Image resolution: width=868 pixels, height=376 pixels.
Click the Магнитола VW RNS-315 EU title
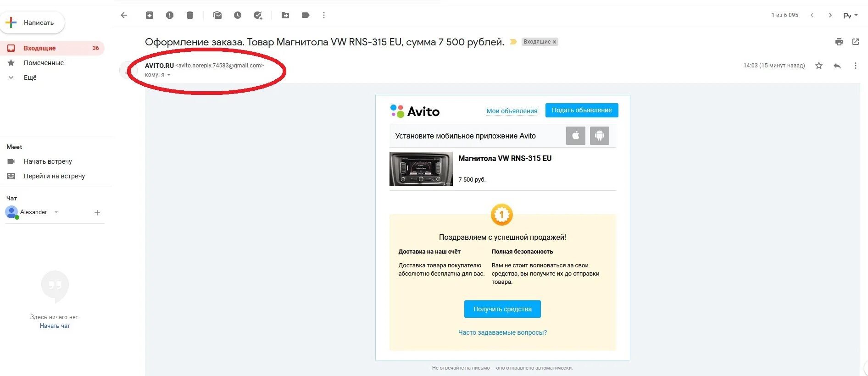pos(505,158)
